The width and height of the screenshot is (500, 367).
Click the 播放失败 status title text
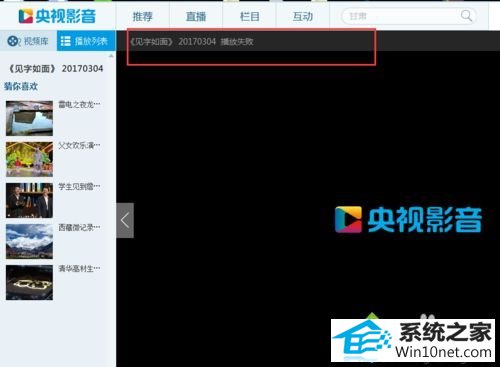pos(237,42)
